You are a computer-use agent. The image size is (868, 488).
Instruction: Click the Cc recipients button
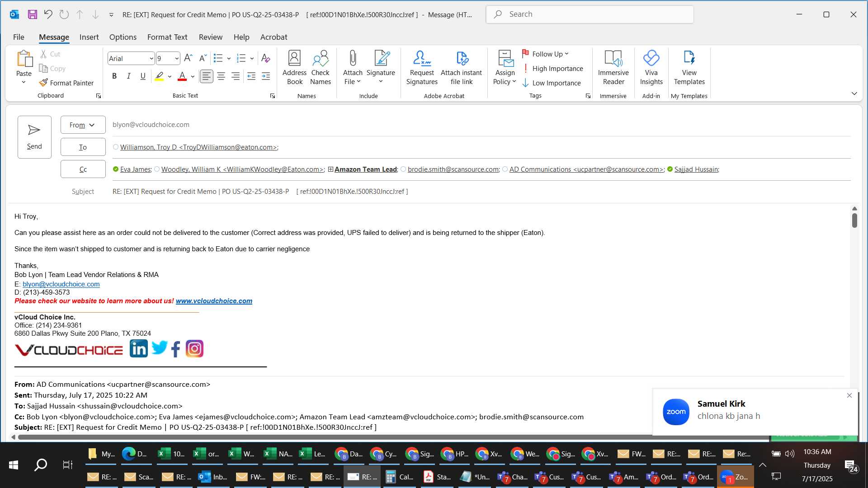[83, 169]
